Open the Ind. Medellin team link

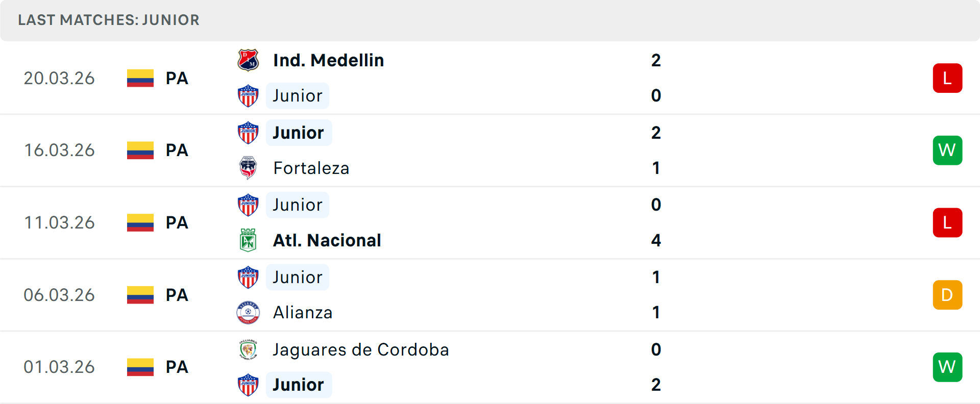328,60
